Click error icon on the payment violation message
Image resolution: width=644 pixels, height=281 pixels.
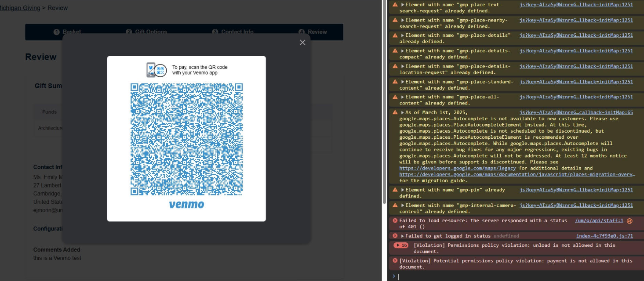[395, 260]
